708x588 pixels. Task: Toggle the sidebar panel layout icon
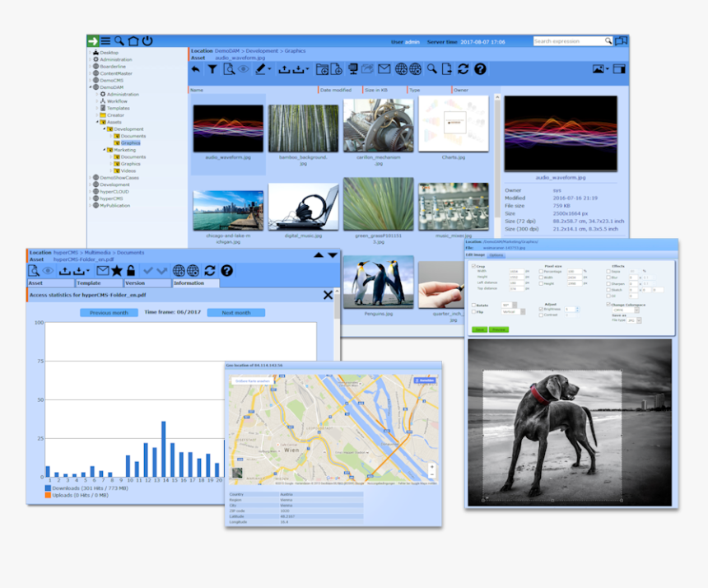[619, 69]
